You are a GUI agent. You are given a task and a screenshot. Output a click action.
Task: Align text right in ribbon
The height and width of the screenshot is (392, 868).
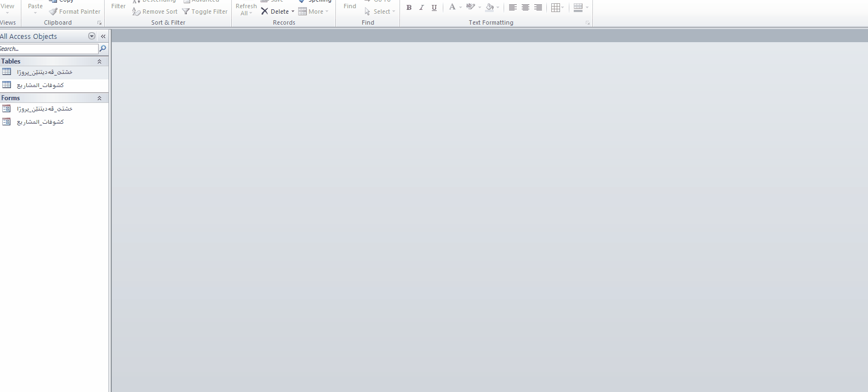[x=538, y=8]
